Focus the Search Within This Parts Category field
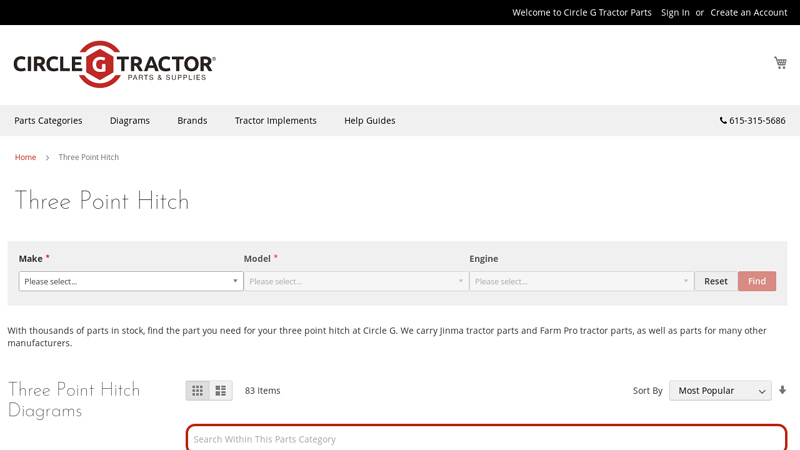Image resolution: width=800 pixels, height=450 pixels. [486, 439]
